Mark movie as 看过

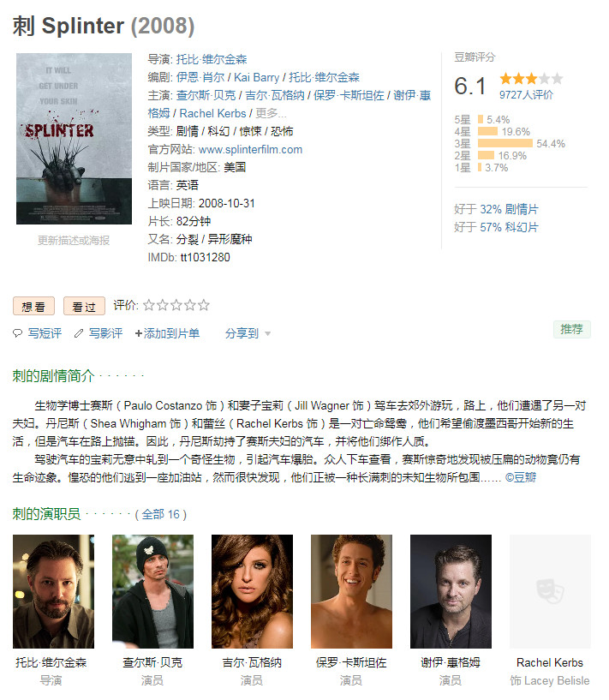pyautogui.click(x=84, y=306)
